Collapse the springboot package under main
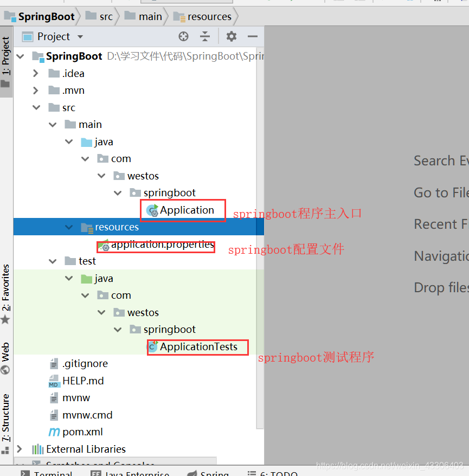 [118, 193]
